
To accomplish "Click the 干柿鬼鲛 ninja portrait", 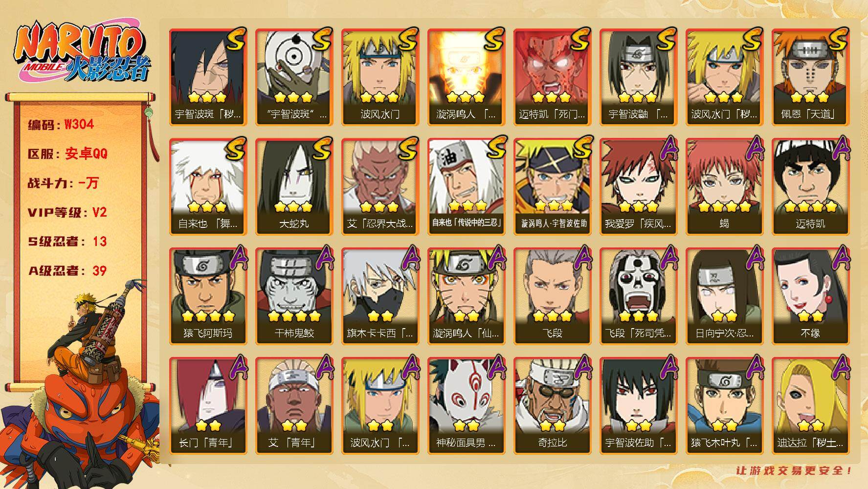I will [x=294, y=296].
